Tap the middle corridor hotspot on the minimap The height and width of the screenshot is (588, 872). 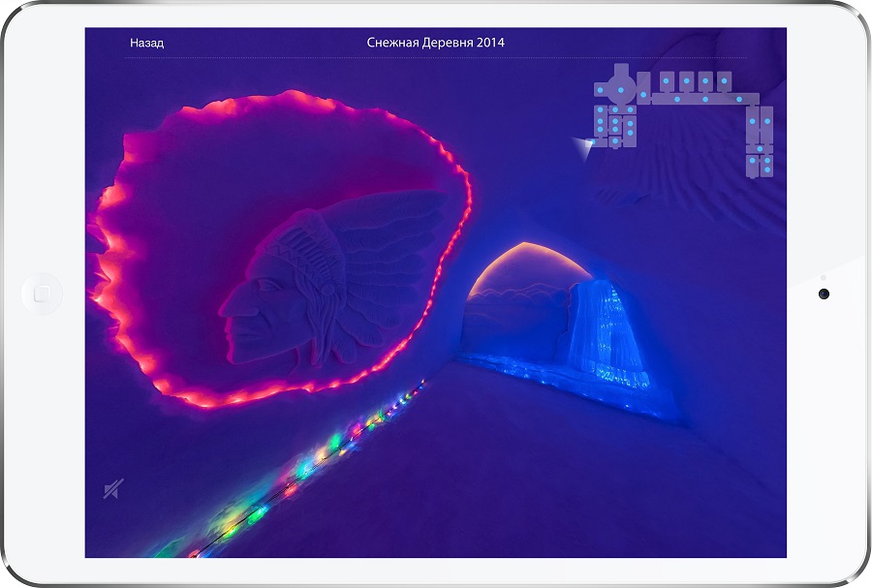[x=705, y=99]
